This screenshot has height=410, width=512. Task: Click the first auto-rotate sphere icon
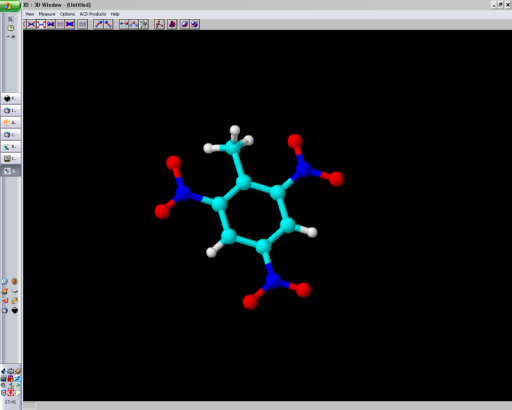click(x=185, y=24)
